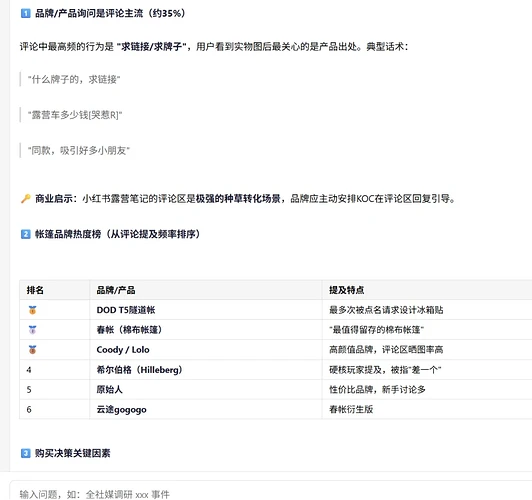Click the number 2 section heading icon
This screenshot has width=532, height=500.
[x=25, y=234]
